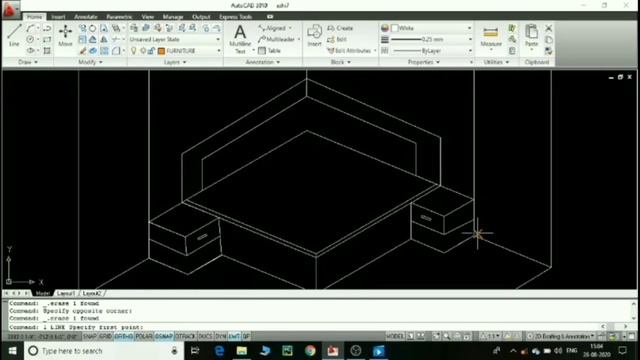The image size is (640, 360).
Task: Select the Line tool in Draw panel
Action: click(14, 35)
